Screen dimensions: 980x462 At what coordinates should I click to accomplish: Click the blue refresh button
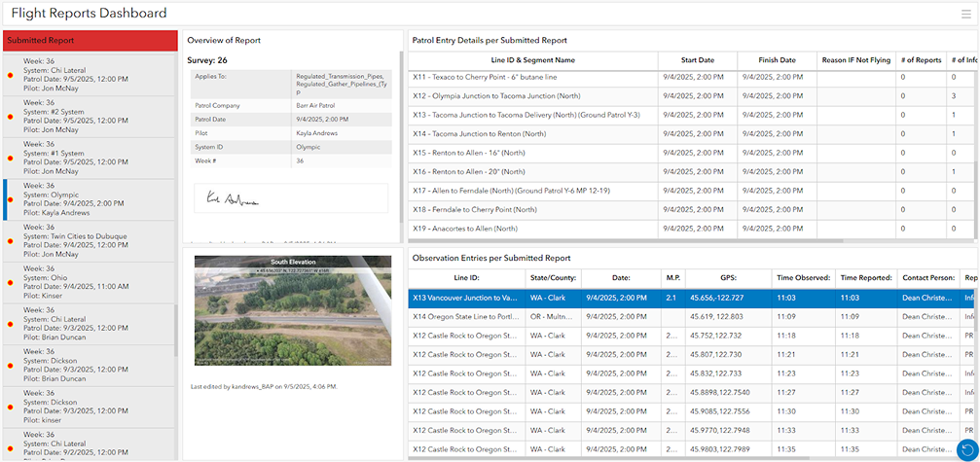coord(967,449)
